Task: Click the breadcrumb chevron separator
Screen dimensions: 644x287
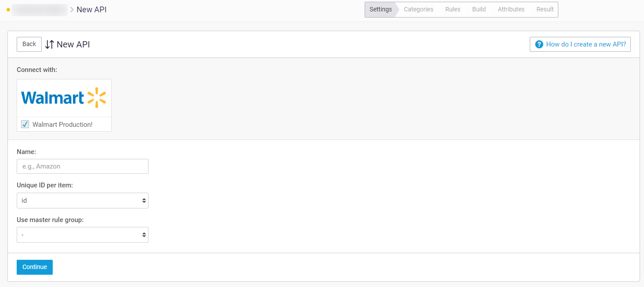Action: click(x=72, y=10)
